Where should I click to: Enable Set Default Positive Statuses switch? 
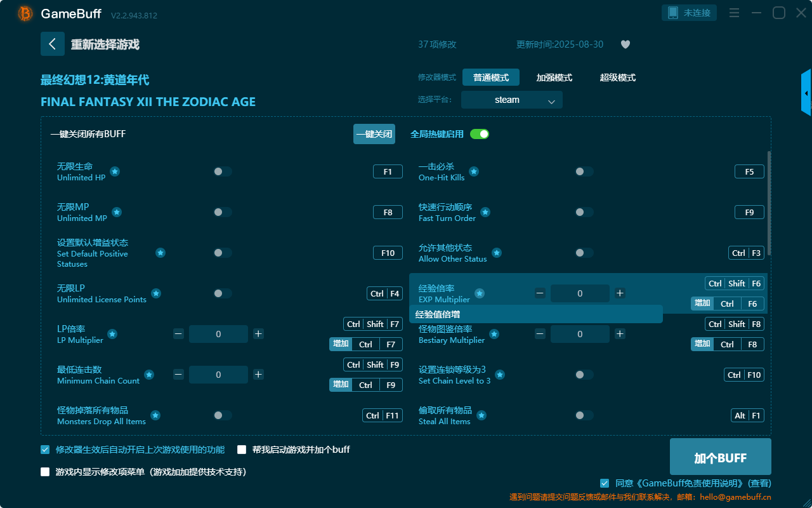223,253
